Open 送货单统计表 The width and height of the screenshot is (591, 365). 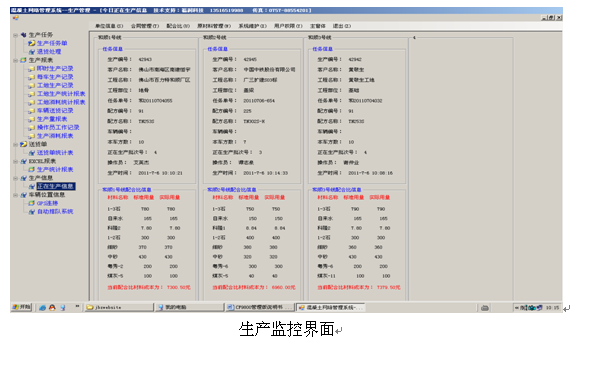click(x=55, y=153)
